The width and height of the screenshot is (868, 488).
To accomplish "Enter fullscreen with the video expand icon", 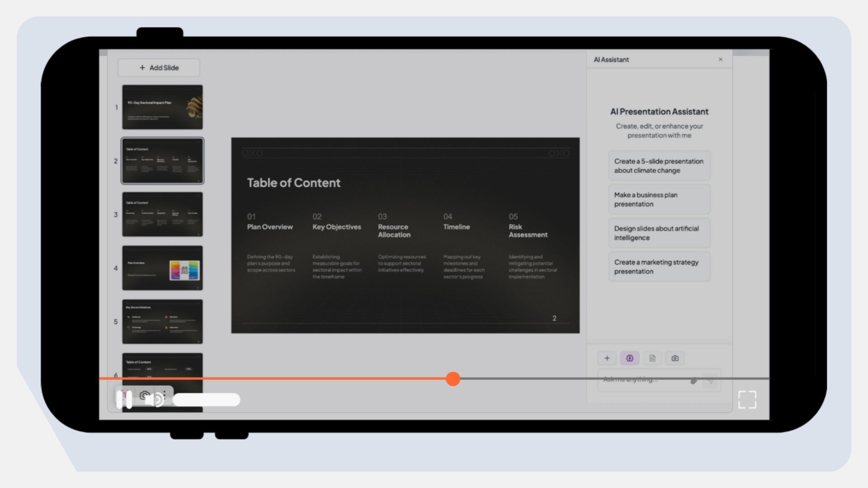I will 747,399.
